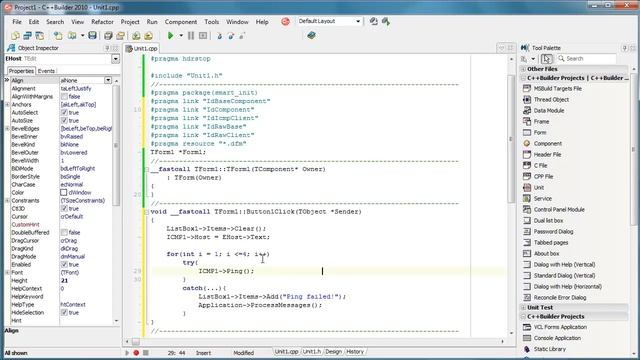Click the Add File to Project icon
The image size is (640, 360).
(x=136, y=36)
